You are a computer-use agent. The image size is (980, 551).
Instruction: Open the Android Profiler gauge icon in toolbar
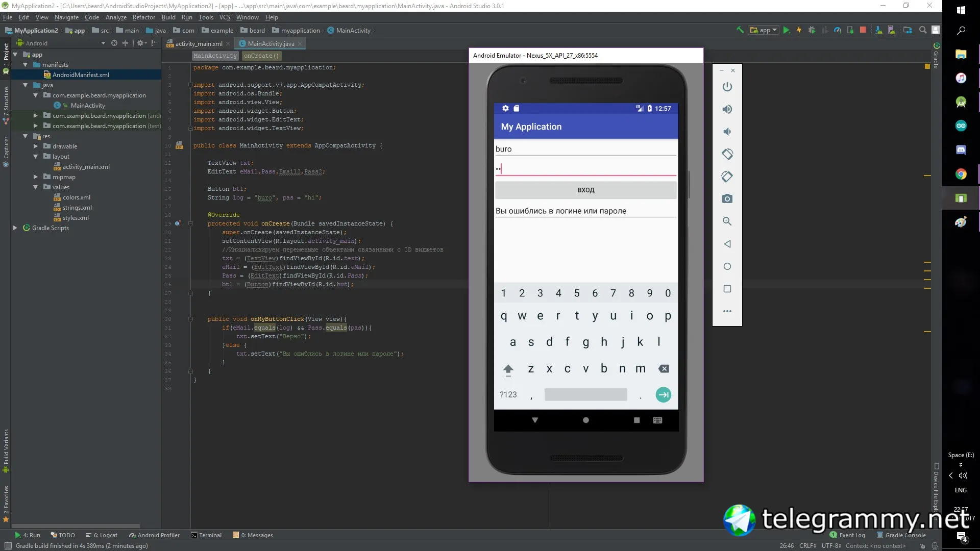tap(838, 30)
